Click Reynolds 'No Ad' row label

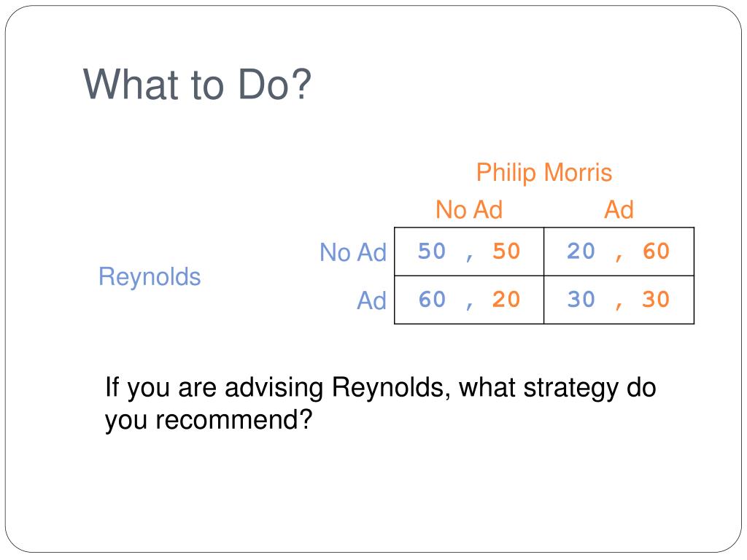tap(353, 252)
